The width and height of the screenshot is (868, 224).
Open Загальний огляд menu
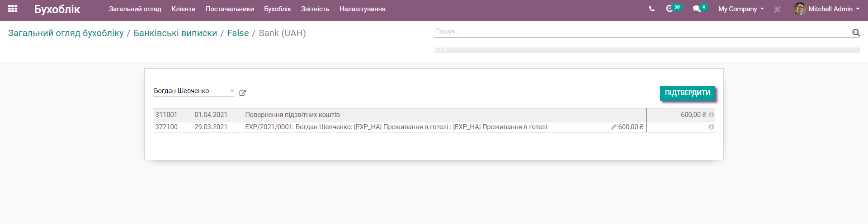135,9
